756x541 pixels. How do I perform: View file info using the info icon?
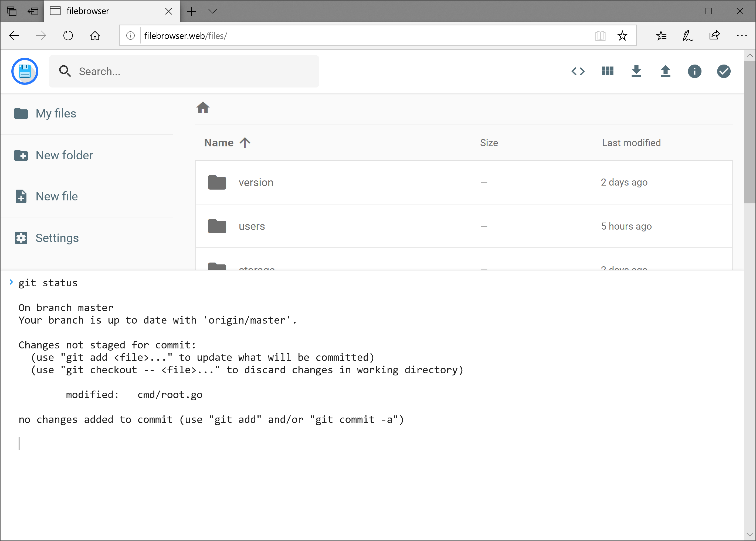click(x=694, y=71)
